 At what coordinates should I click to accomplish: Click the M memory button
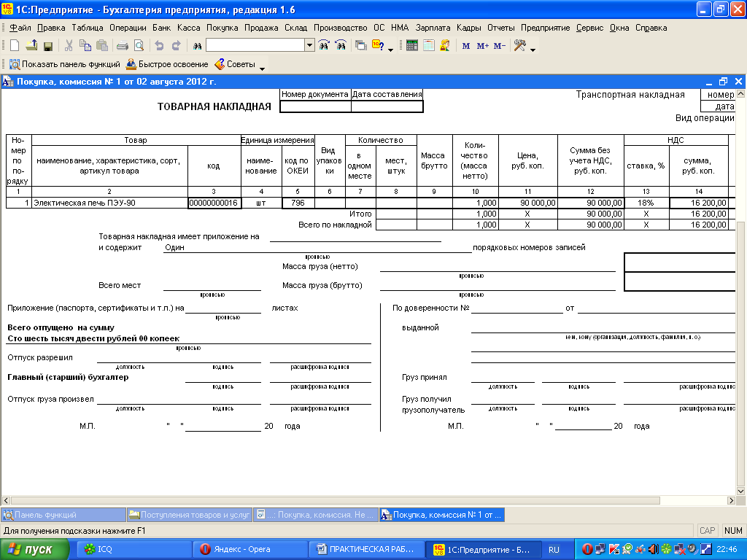click(x=466, y=46)
